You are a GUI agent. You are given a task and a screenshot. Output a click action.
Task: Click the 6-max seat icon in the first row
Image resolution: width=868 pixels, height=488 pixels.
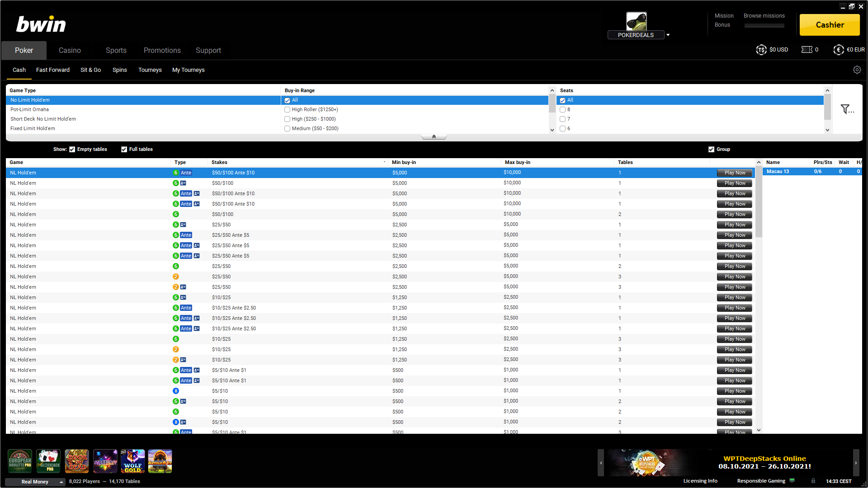[x=176, y=173]
